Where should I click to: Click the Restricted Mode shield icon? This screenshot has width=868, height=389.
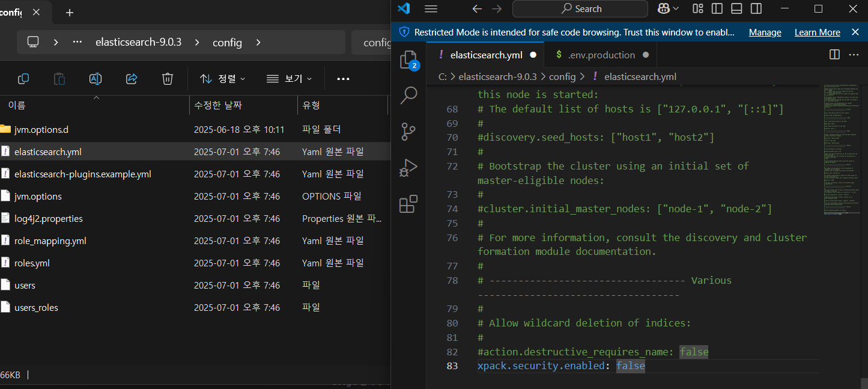tap(404, 32)
